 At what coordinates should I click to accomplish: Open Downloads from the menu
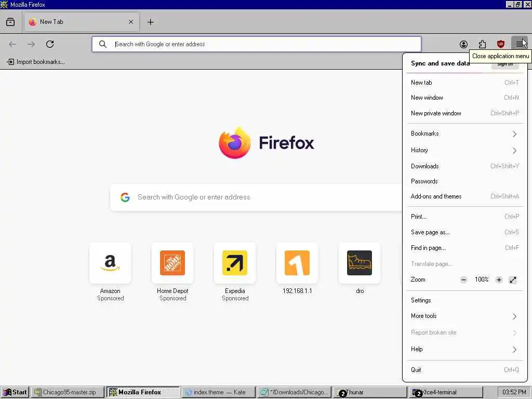pos(465,166)
